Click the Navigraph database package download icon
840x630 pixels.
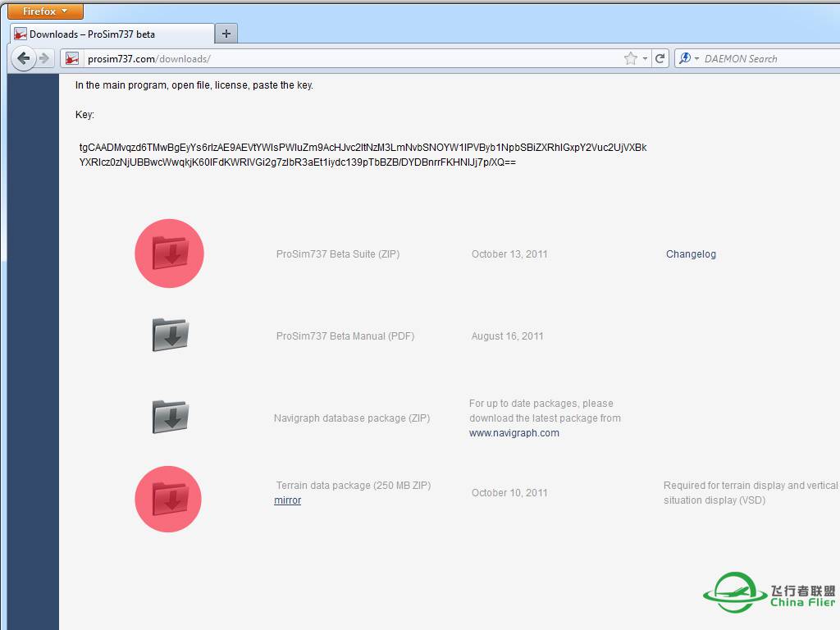coord(171,417)
